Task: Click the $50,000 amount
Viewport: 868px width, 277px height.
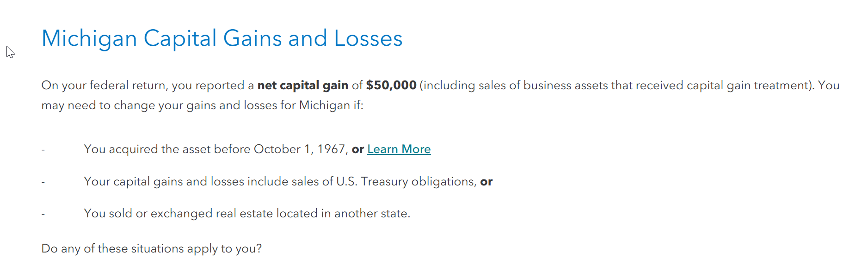Action: click(391, 86)
